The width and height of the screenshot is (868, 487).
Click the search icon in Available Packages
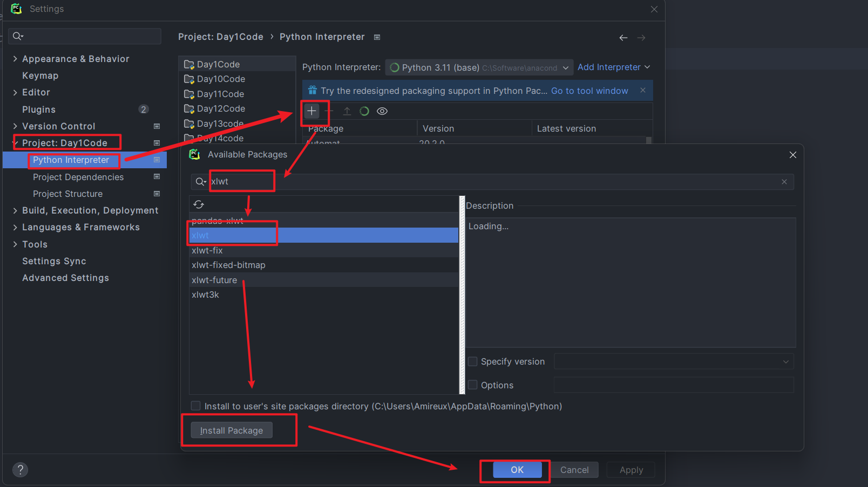click(x=200, y=182)
